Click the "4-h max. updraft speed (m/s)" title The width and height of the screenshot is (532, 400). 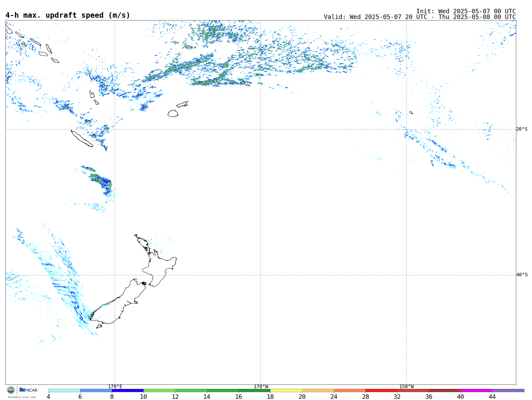click(x=68, y=15)
